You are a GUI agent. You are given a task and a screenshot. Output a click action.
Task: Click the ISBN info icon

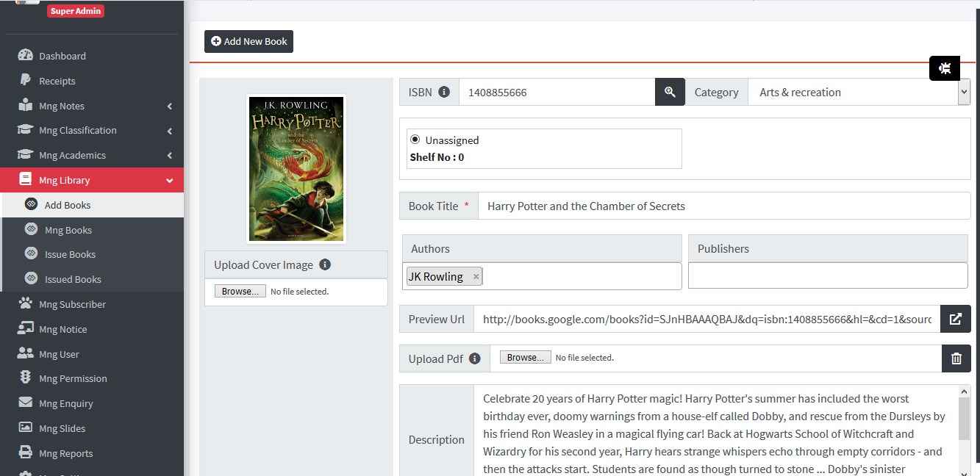tap(445, 90)
